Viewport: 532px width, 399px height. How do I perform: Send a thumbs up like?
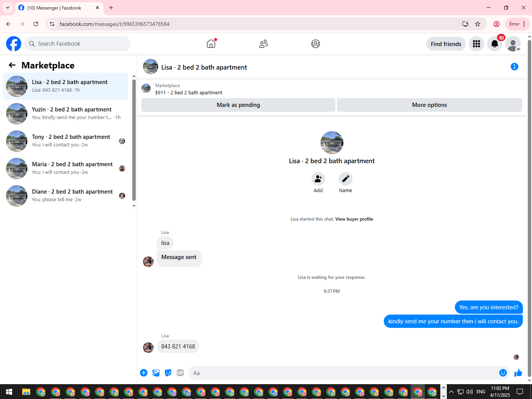pyautogui.click(x=518, y=373)
